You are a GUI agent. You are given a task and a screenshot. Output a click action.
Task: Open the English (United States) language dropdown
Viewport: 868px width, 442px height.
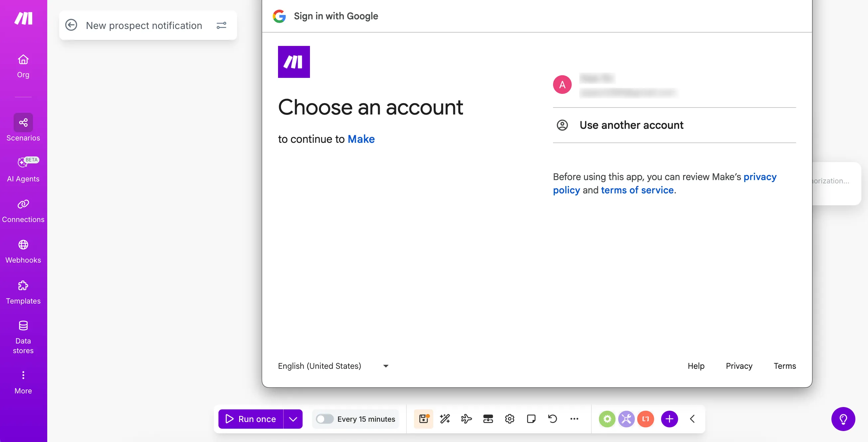pyautogui.click(x=333, y=366)
